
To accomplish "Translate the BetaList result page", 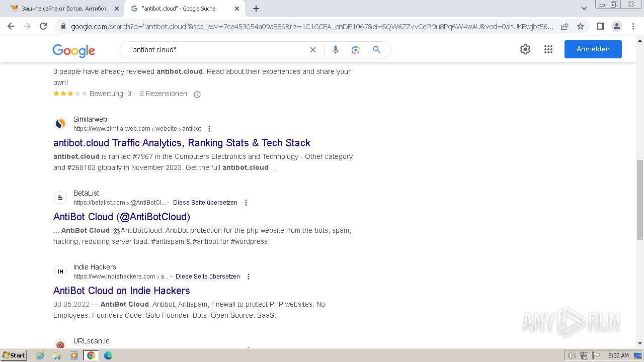I will [205, 203].
